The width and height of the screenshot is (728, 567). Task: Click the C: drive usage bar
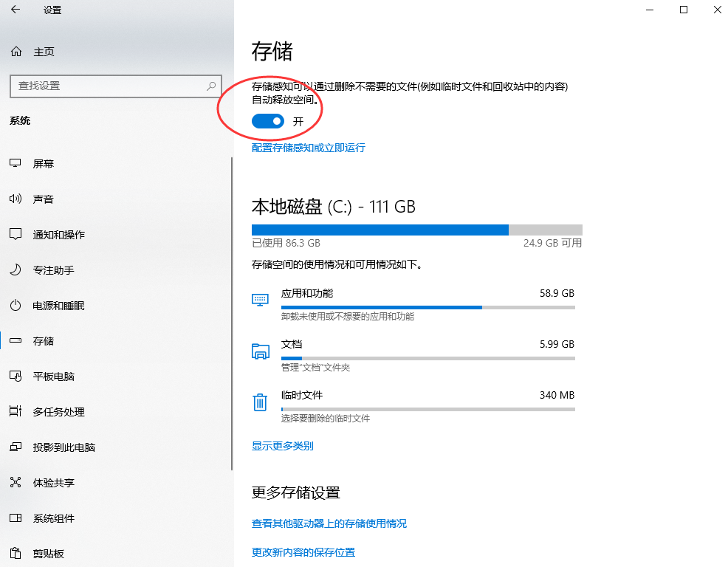[x=417, y=230]
